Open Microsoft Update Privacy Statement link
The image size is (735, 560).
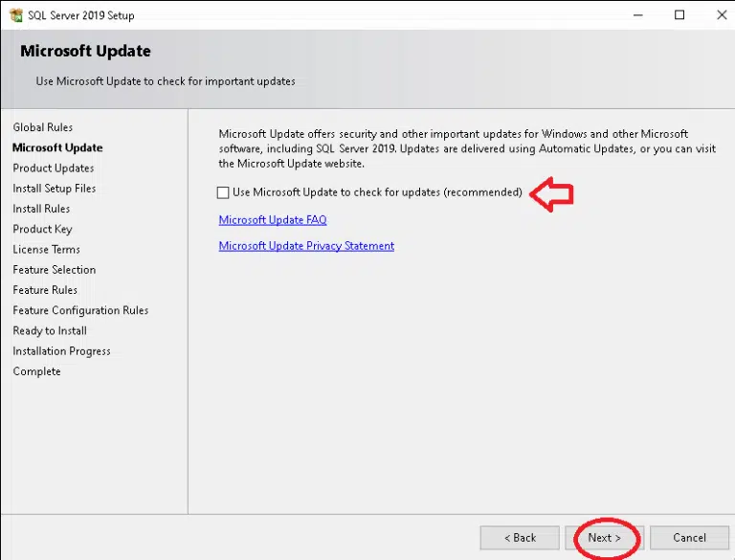click(x=306, y=246)
